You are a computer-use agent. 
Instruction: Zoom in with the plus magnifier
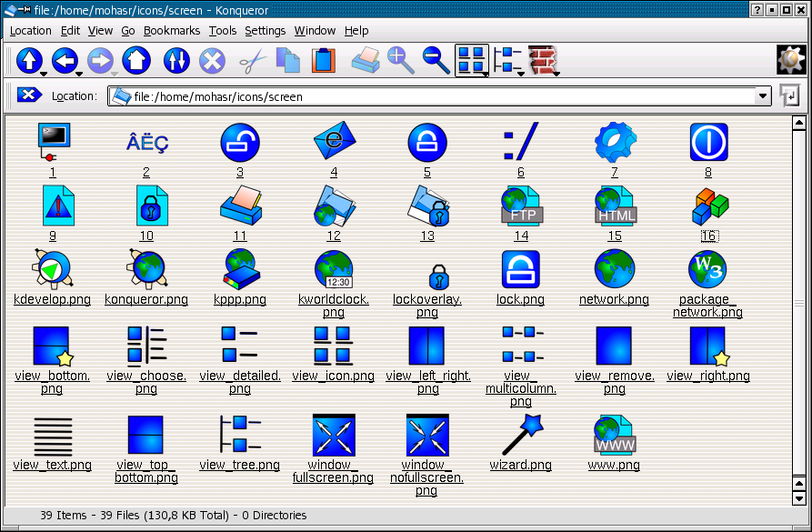coord(401,61)
